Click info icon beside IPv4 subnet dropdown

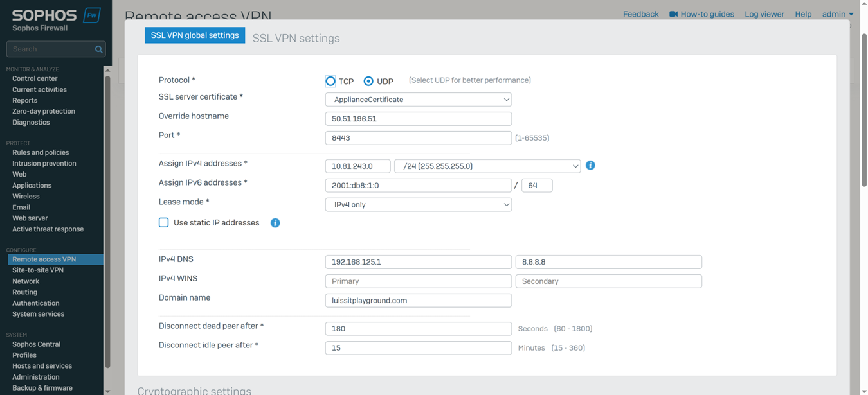click(590, 166)
